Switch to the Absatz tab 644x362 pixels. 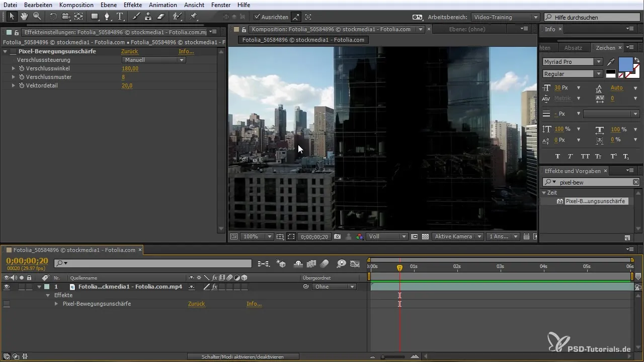click(x=573, y=48)
